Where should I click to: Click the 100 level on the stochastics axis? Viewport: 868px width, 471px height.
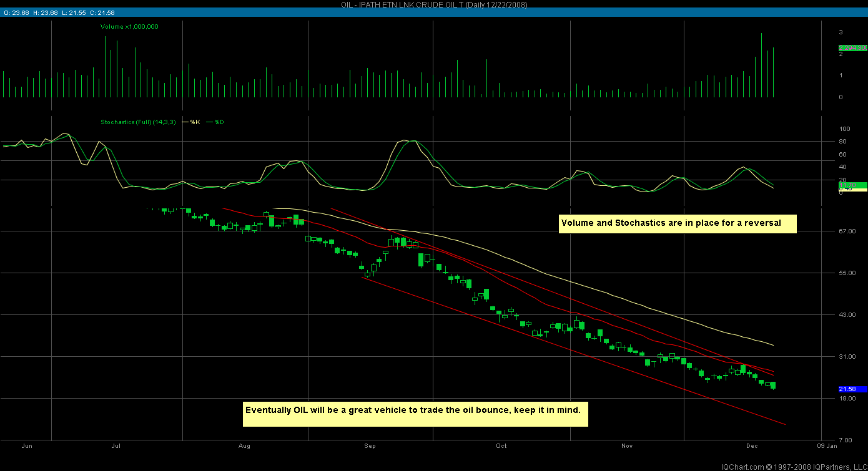point(844,129)
